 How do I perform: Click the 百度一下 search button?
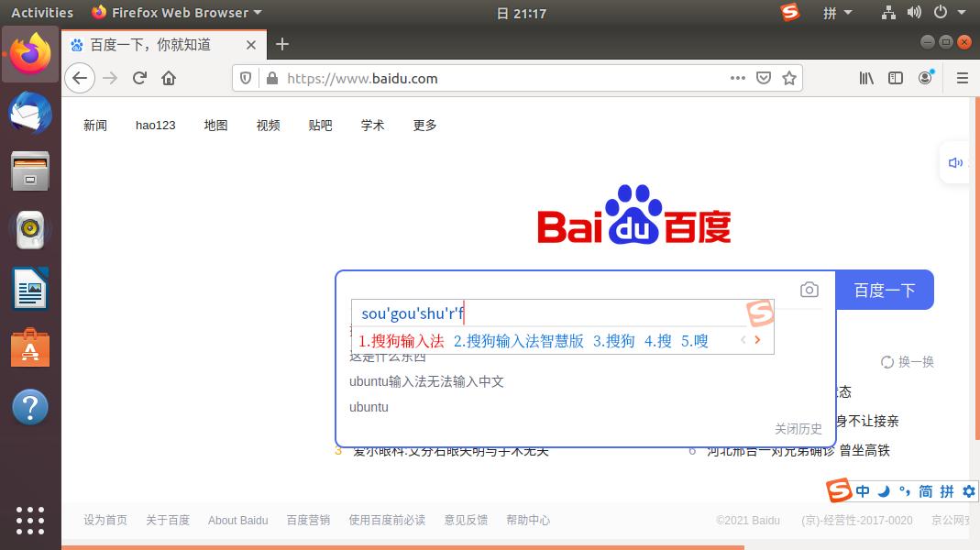click(884, 289)
